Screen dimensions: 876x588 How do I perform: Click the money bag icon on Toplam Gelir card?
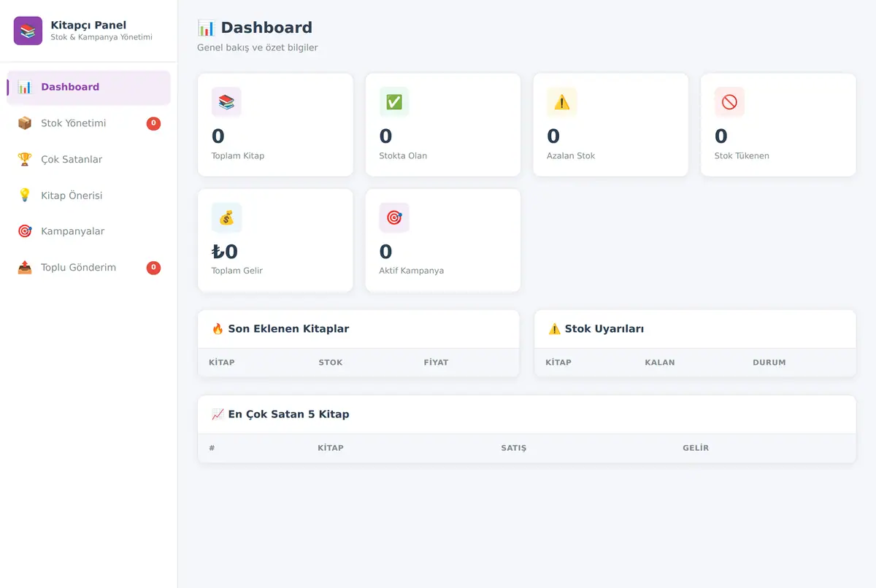(226, 217)
